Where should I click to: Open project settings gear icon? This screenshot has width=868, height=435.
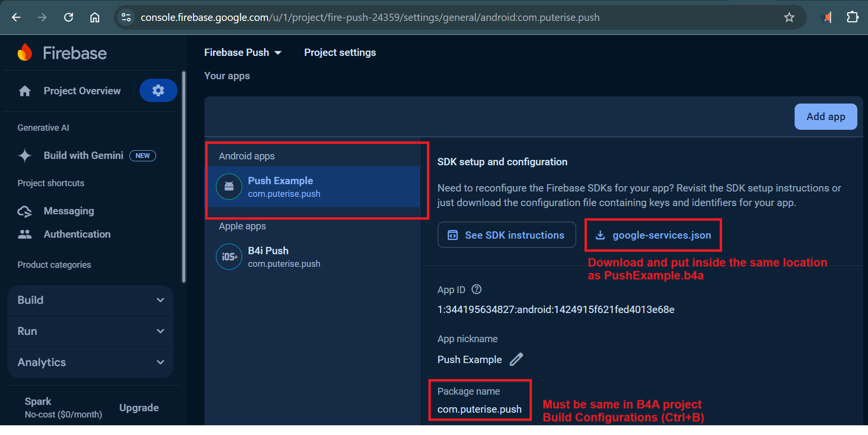pyautogui.click(x=158, y=90)
